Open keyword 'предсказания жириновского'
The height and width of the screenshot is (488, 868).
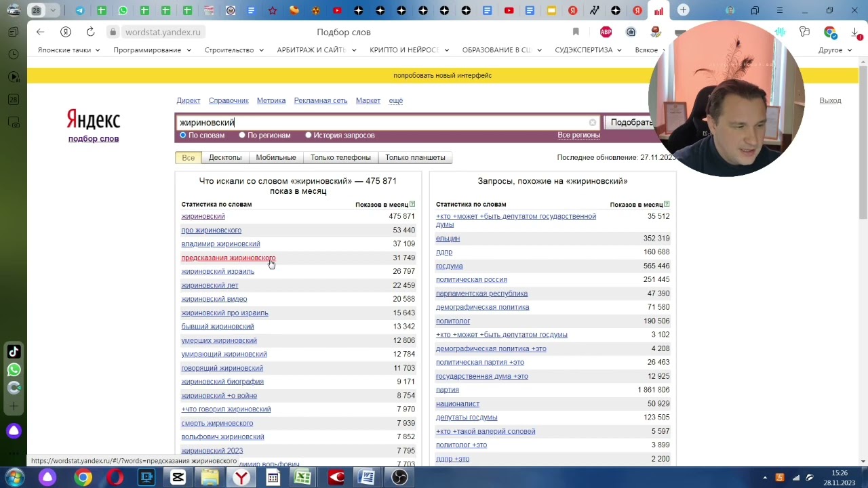228,258
